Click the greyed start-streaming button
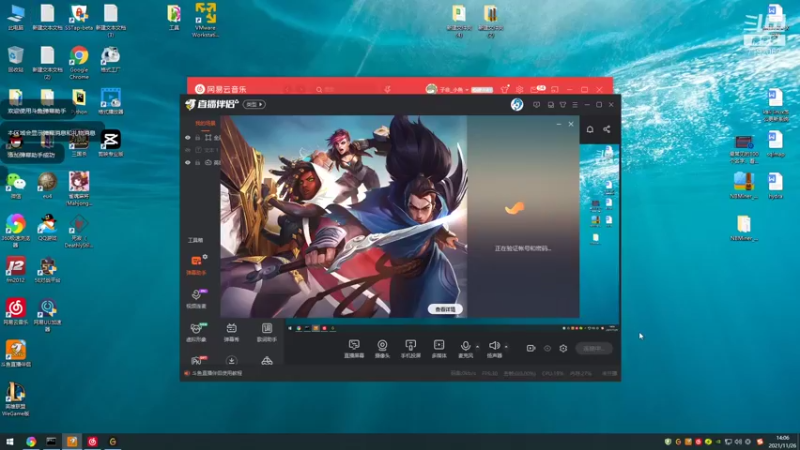The height and width of the screenshot is (450, 800). coord(594,348)
